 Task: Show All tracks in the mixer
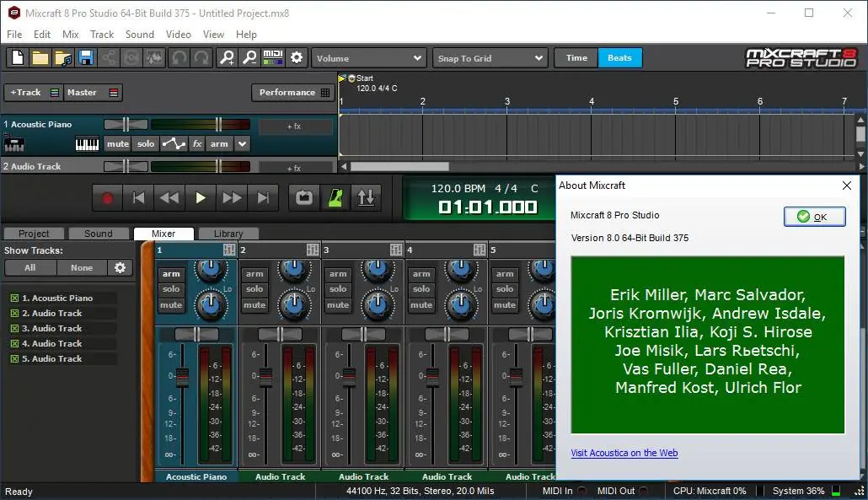(29, 268)
